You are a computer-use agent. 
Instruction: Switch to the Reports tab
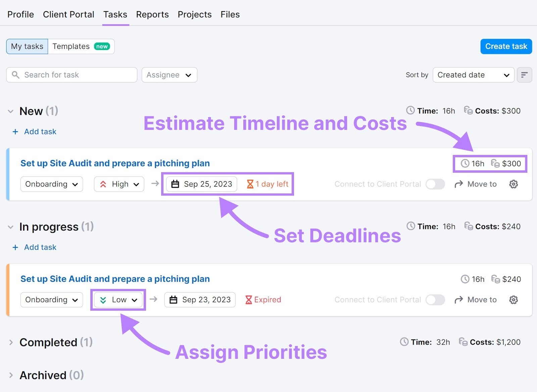tap(152, 14)
